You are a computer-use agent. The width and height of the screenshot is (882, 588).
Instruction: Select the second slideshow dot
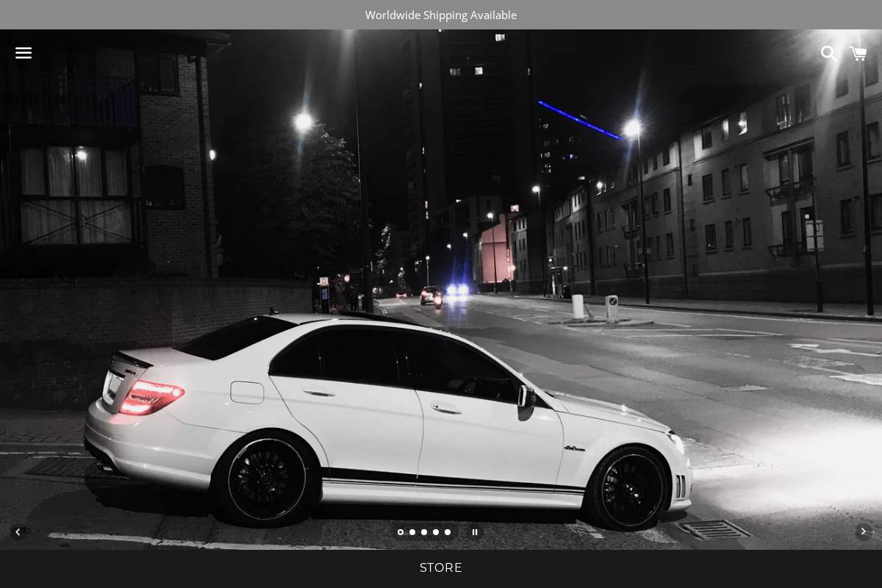click(412, 531)
